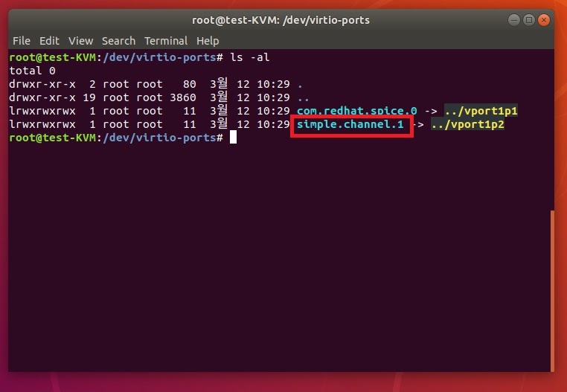
Task: Open the Edit menu
Action: pyautogui.click(x=49, y=41)
